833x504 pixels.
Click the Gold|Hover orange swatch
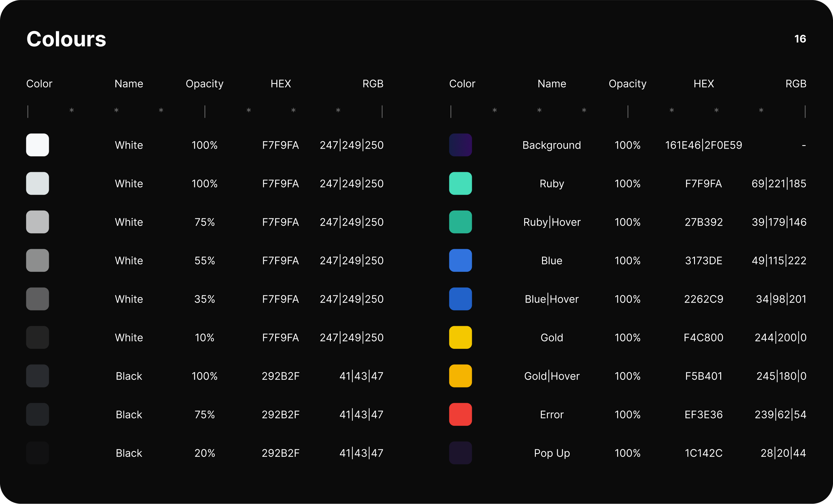[x=460, y=376]
